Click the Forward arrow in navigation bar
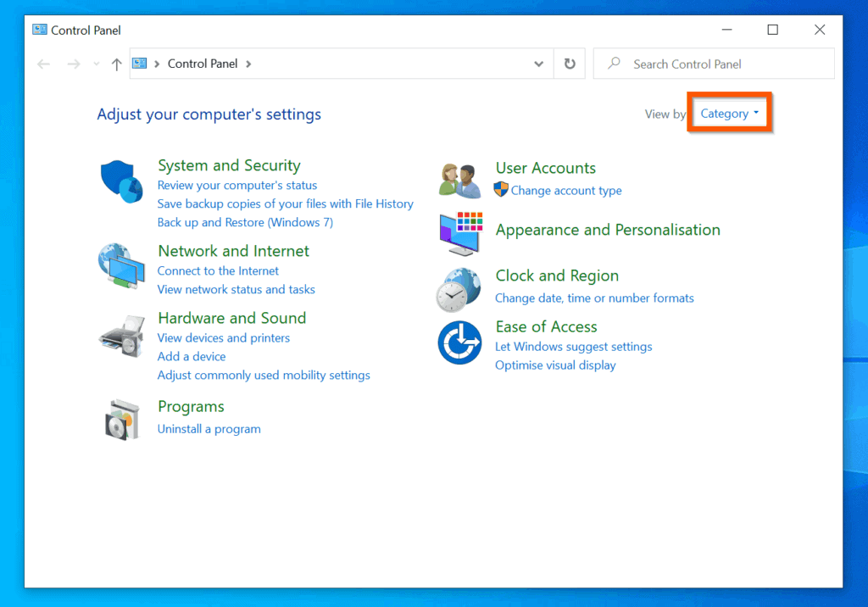 (73, 64)
